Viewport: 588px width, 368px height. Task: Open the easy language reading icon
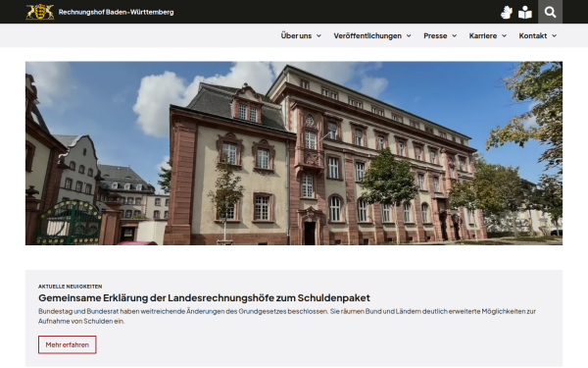[x=525, y=12]
